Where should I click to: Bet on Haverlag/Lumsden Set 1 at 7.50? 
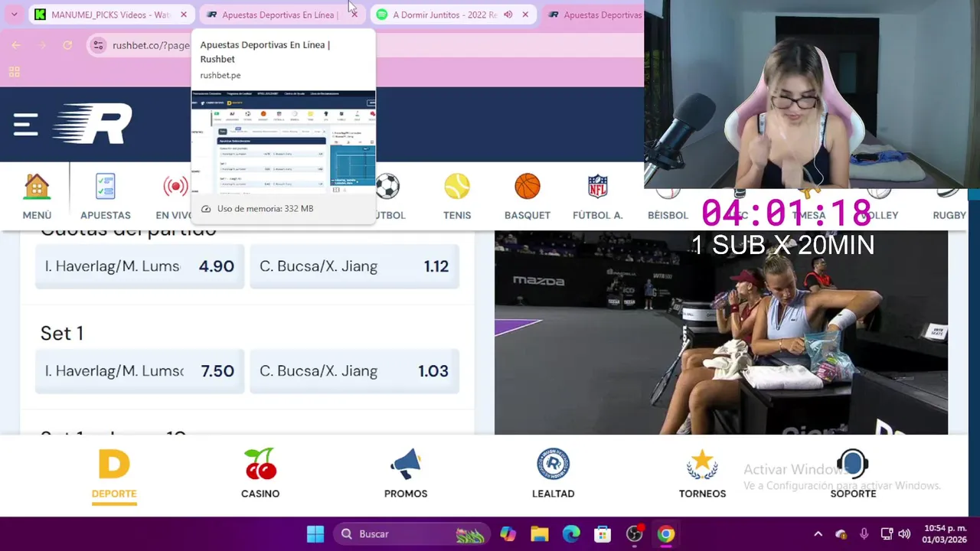click(139, 371)
